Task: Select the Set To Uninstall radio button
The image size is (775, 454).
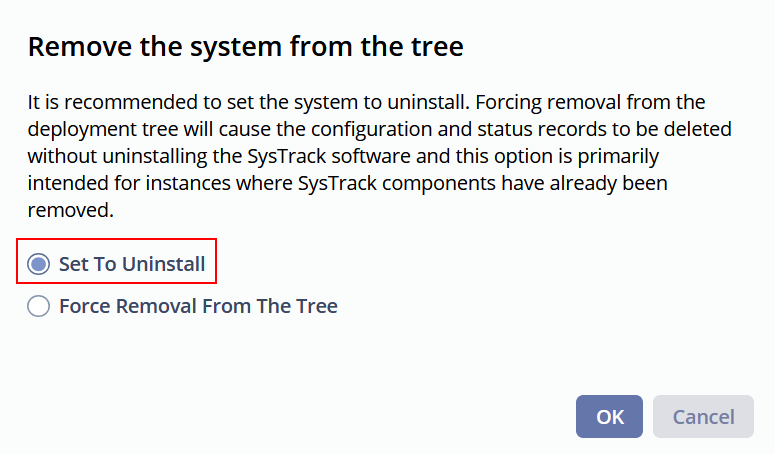Action: (38, 265)
